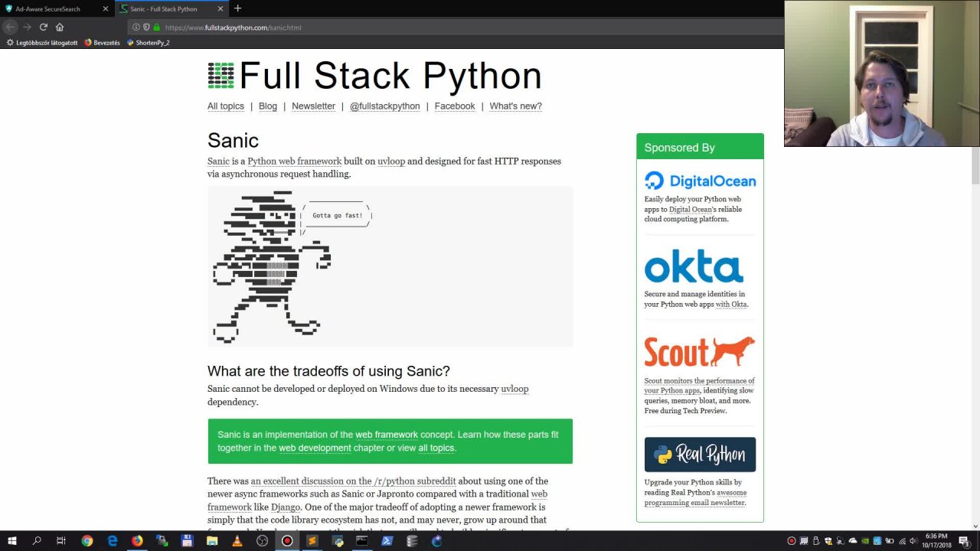Viewport: 980px width, 551px height.
Task: Expand hidden icons in the system tray
Action: click(x=786, y=541)
